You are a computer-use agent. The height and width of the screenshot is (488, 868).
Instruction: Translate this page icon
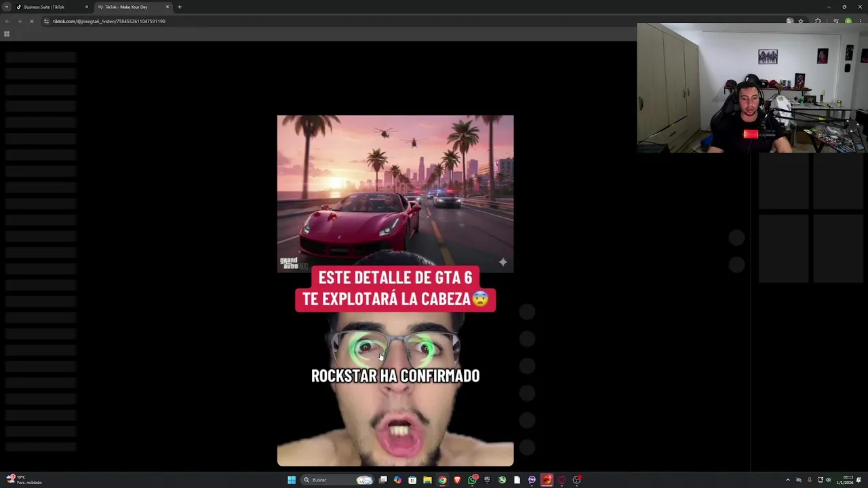(x=789, y=21)
